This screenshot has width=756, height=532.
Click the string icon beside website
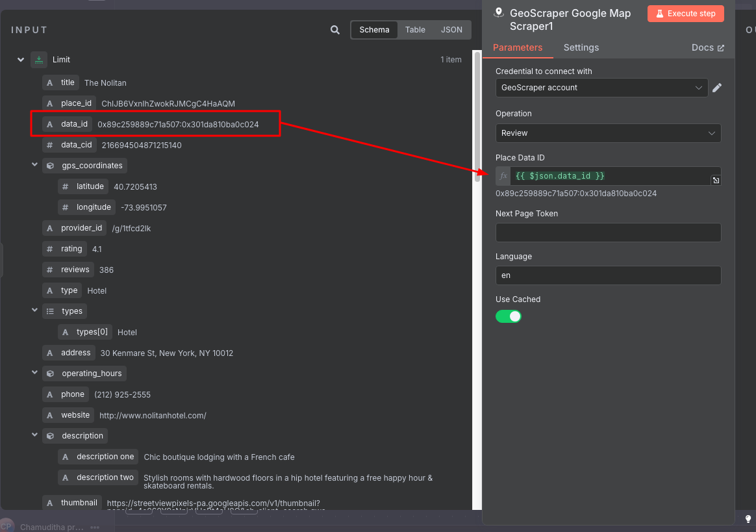(49, 415)
